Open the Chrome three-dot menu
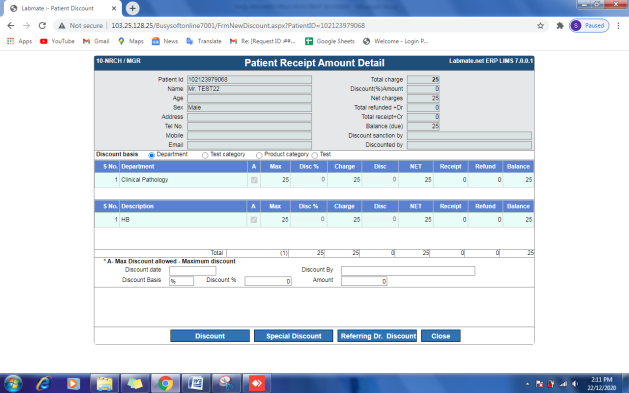The height and width of the screenshot is (393, 629). click(x=618, y=26)
